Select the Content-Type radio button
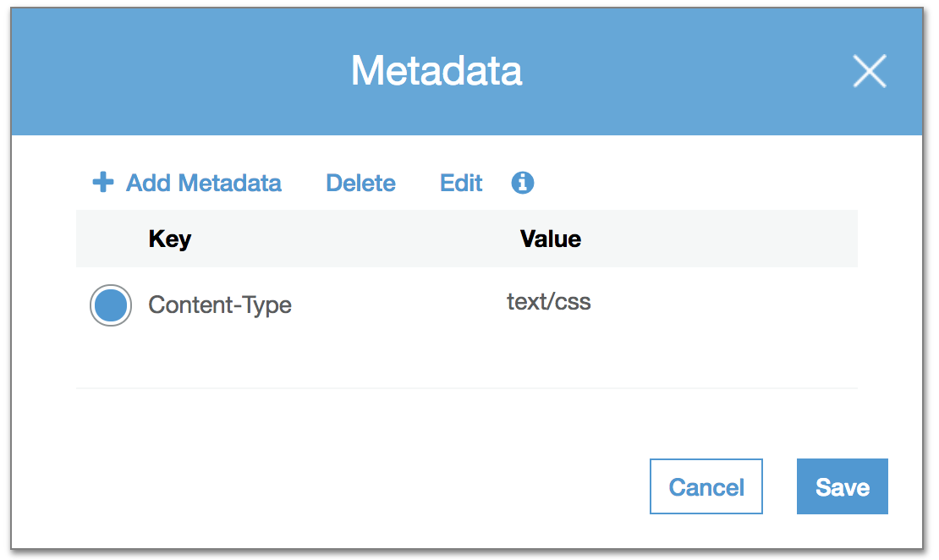The image size is (939, 560). tap(111, 305)
